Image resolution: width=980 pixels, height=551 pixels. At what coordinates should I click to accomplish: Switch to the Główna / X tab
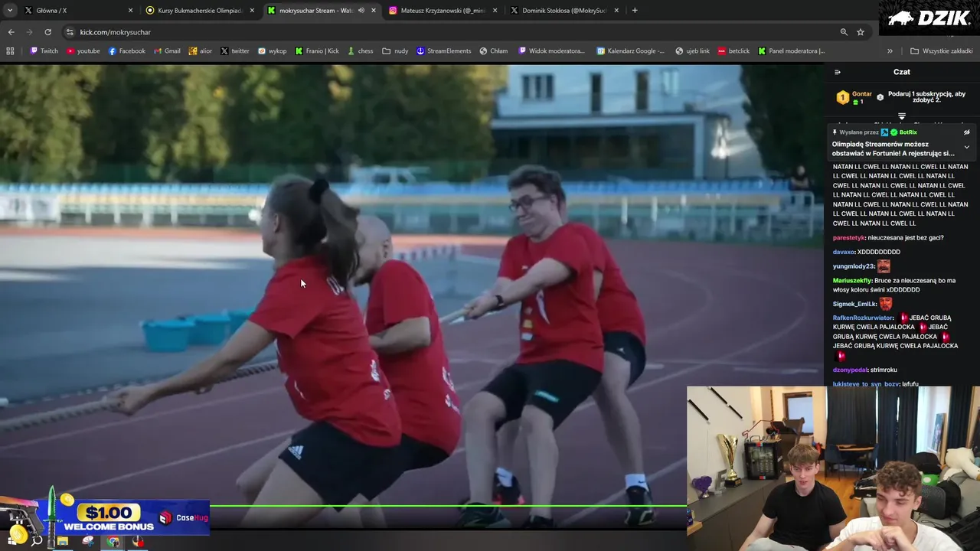coord(77,11)
